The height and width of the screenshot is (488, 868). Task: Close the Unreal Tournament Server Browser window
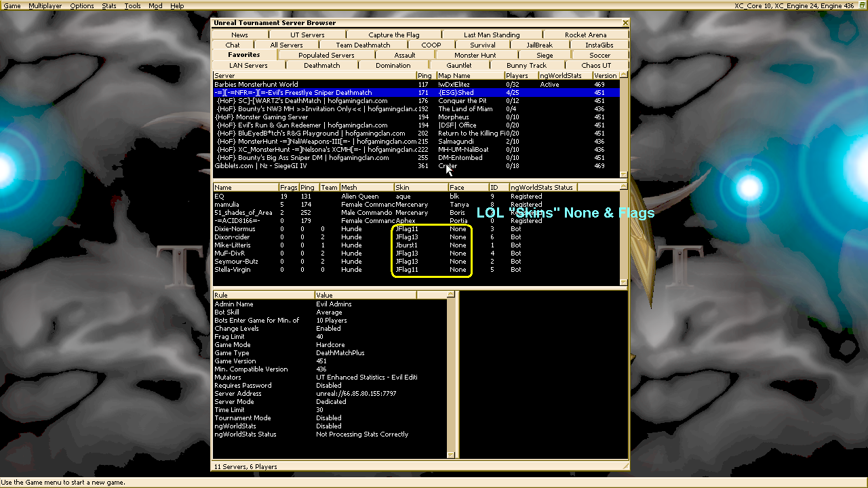tap(625, 23)
